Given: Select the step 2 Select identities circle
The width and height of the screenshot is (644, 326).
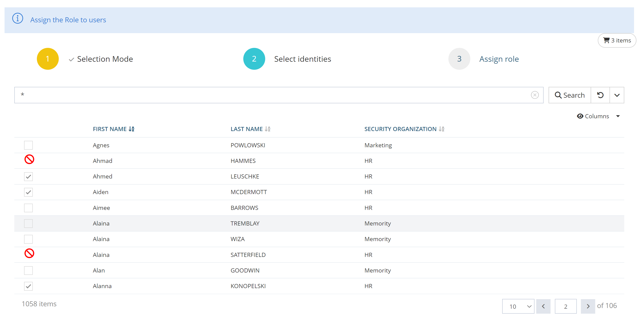Looking at the screenshot, I should [x=254, y=59].
